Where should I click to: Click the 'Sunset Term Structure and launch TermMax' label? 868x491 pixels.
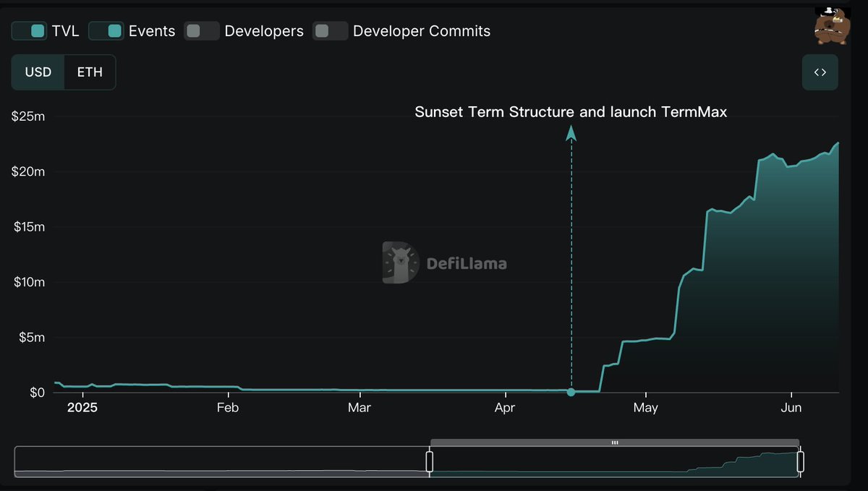(x=571, y=112)
